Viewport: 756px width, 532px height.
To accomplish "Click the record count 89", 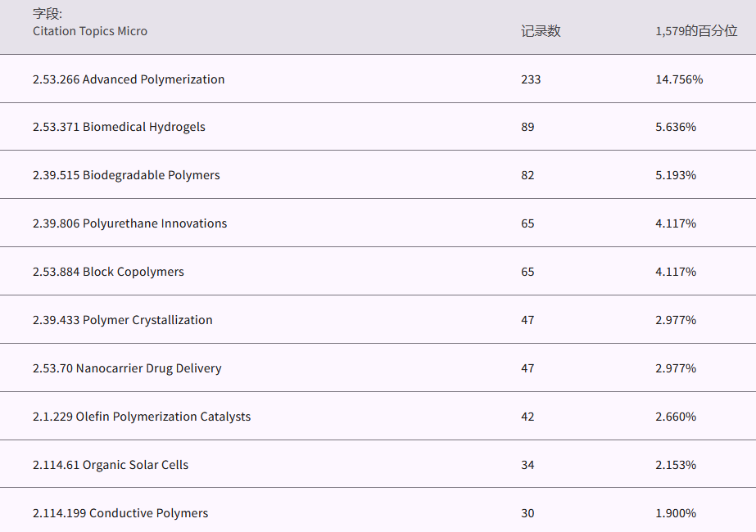I will coord(527,127).
